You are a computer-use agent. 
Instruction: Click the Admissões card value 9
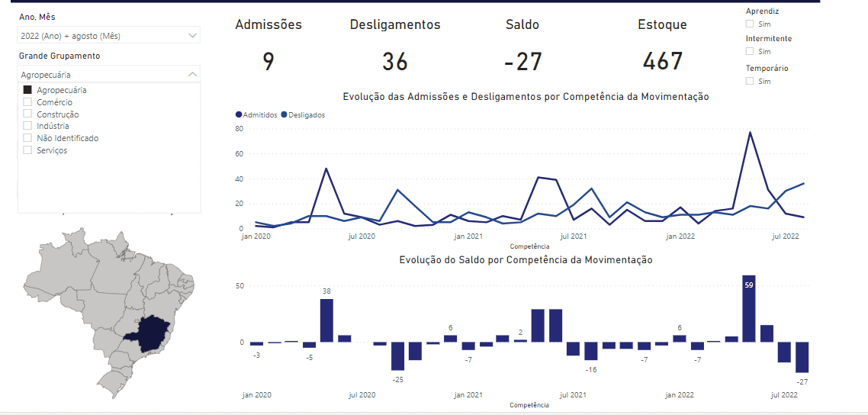point(268,61)
